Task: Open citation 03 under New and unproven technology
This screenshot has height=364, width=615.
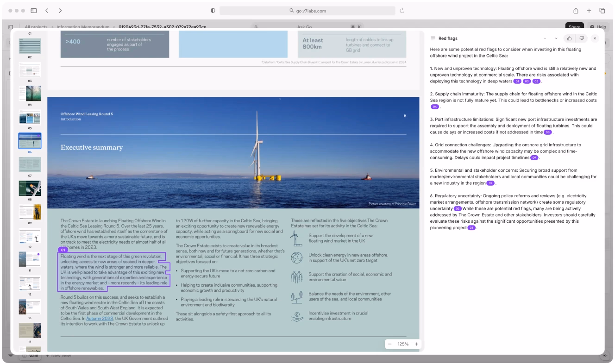Action: coord(527,82)
